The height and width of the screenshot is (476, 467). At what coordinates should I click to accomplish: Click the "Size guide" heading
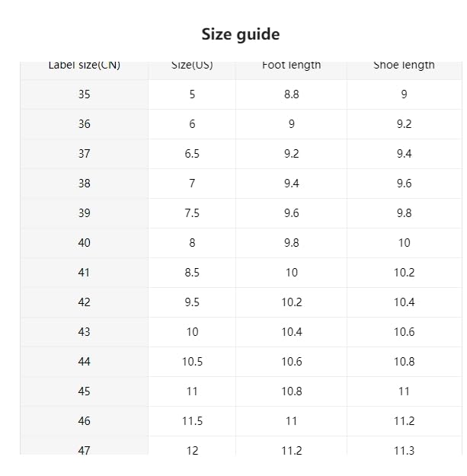coord(240,34)
